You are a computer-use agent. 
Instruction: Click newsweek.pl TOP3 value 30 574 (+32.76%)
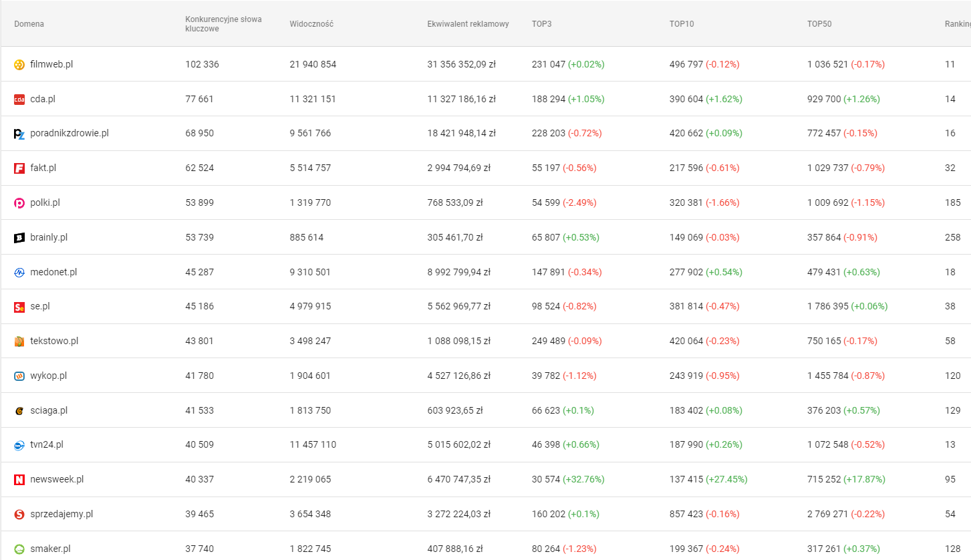[568, 479]
